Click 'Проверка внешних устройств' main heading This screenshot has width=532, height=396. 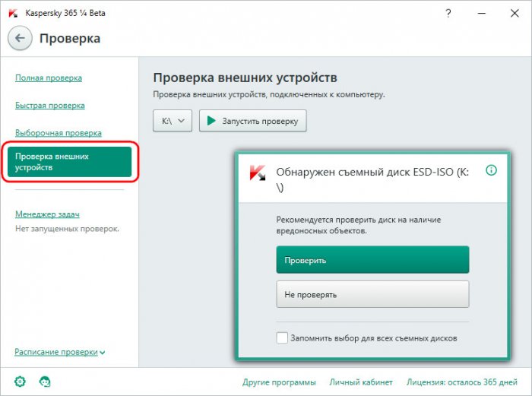pyautogui.click(x=245, y=78)
